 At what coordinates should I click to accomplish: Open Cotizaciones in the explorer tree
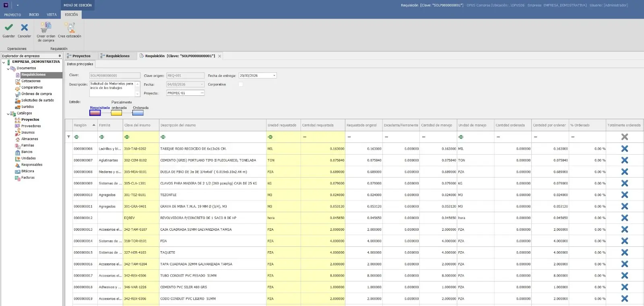31,81
